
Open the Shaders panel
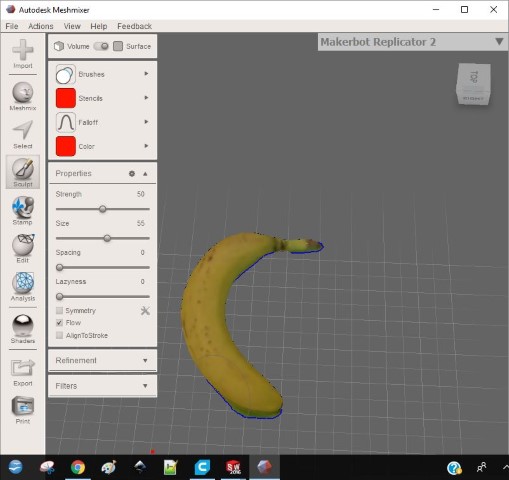pyautogui.click(x=23, y=329)
